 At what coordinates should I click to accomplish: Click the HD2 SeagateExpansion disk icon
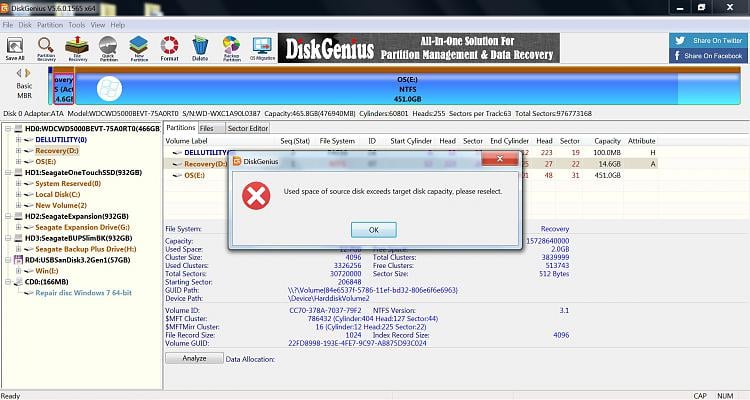(19, 216)
